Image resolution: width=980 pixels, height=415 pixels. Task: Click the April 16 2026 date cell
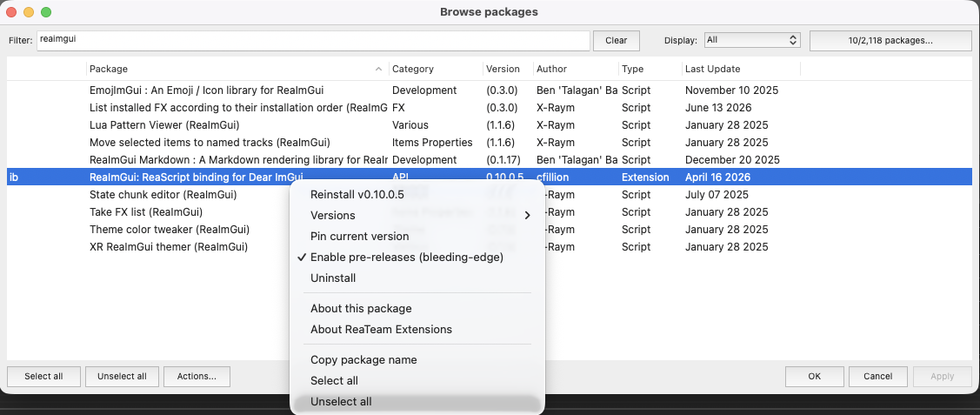pos(719,177)
